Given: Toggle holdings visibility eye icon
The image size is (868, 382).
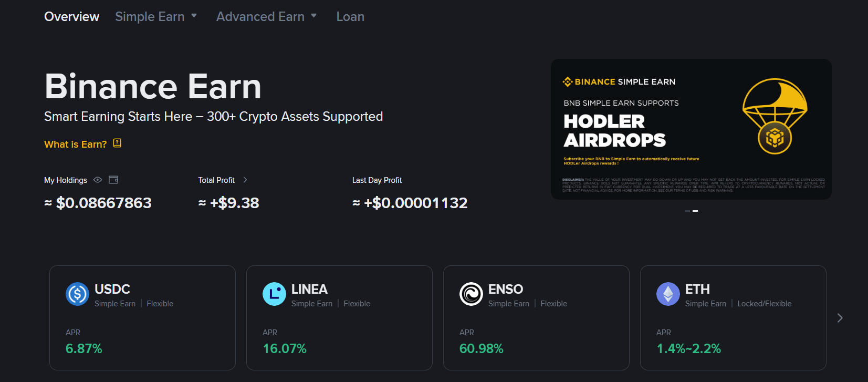Looking at the screenshot, I should point(98,180).
